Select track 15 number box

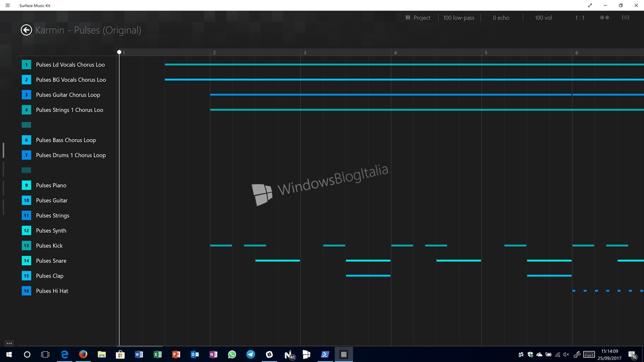(x=26, y=276)
